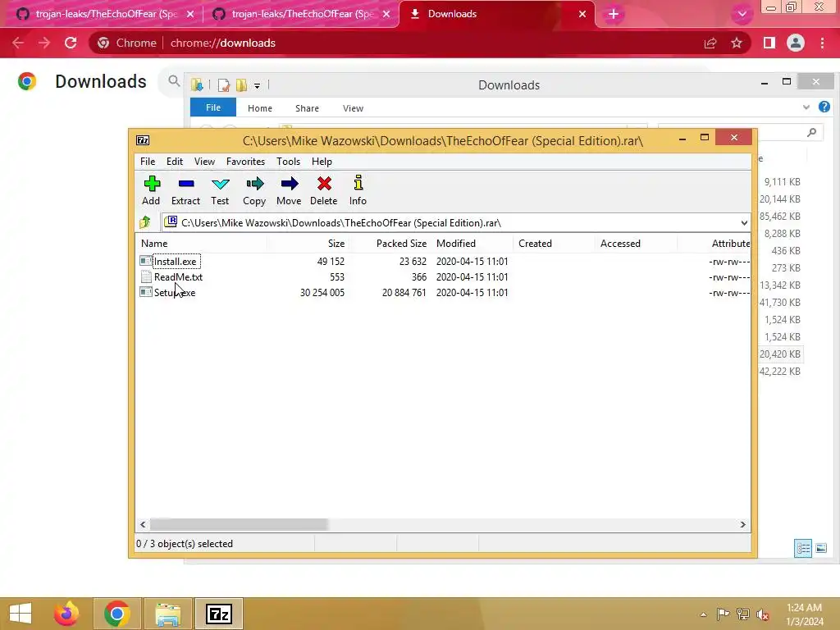Click the right arrow of 7-Zip horizontal scrollbar
The height and width of the screenshot is (630, 840).
tap(743, 524)
